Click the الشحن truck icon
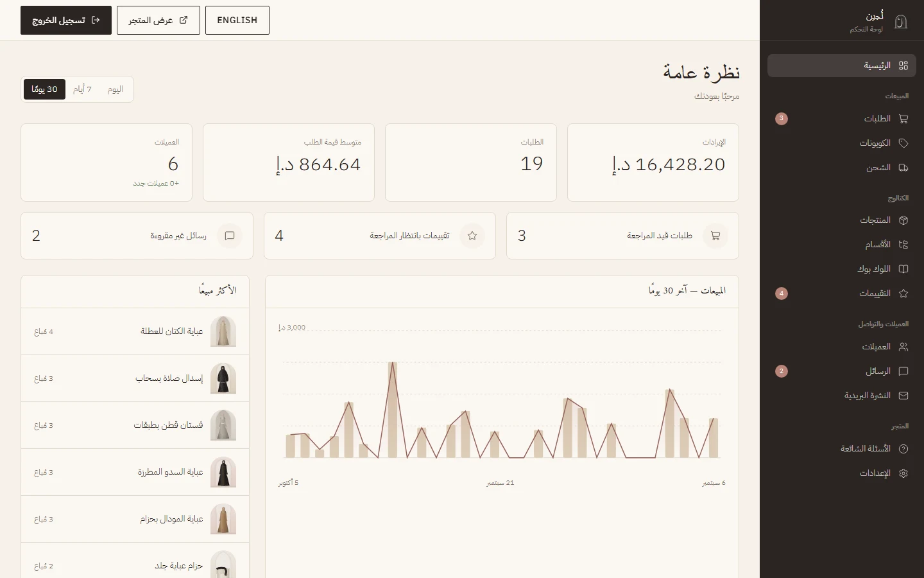The image size is (924, 578). coord(903,168)
